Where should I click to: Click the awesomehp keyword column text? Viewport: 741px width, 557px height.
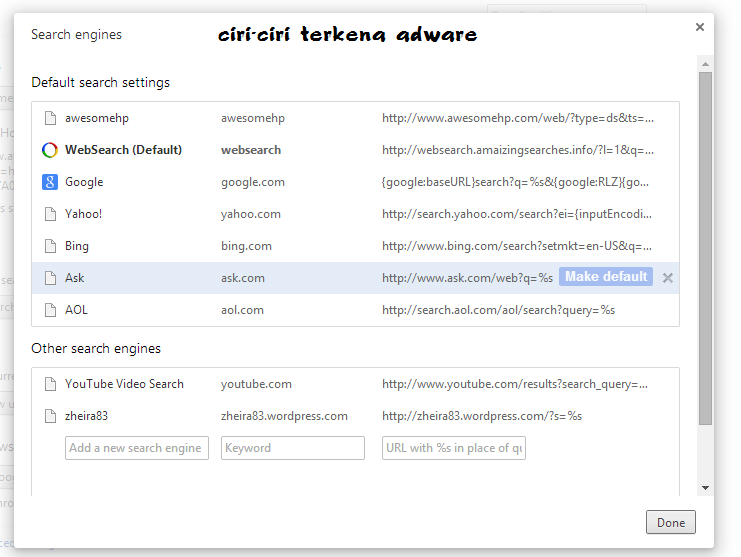(253, 118)
